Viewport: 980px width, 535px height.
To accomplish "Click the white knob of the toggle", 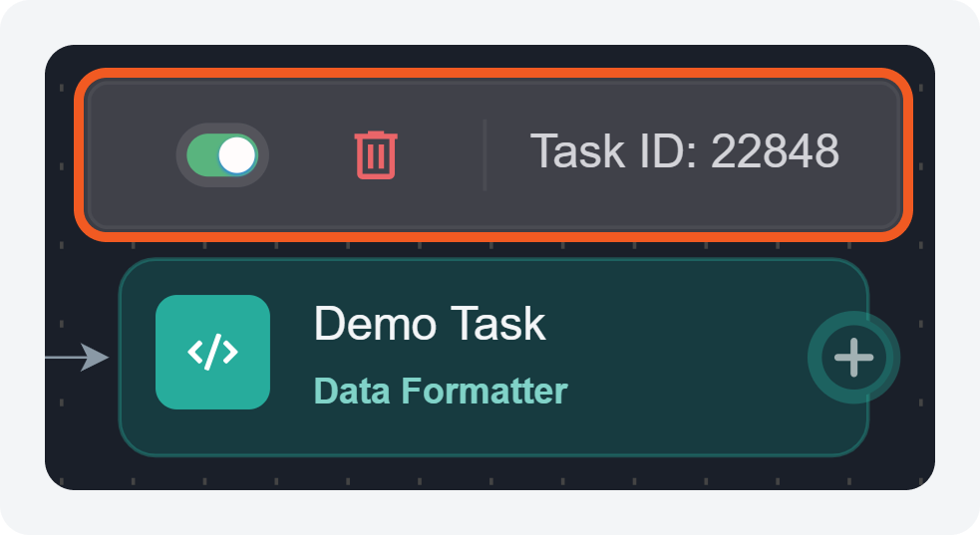I will [x=237, y=154].
